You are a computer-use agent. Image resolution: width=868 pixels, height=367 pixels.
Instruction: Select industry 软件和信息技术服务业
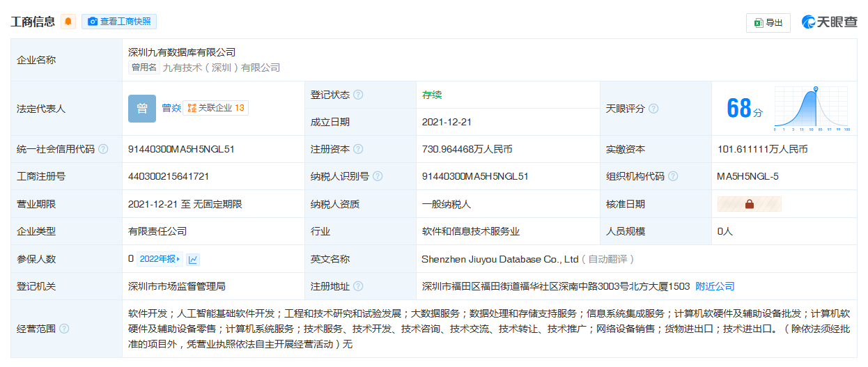coord(471,231)
